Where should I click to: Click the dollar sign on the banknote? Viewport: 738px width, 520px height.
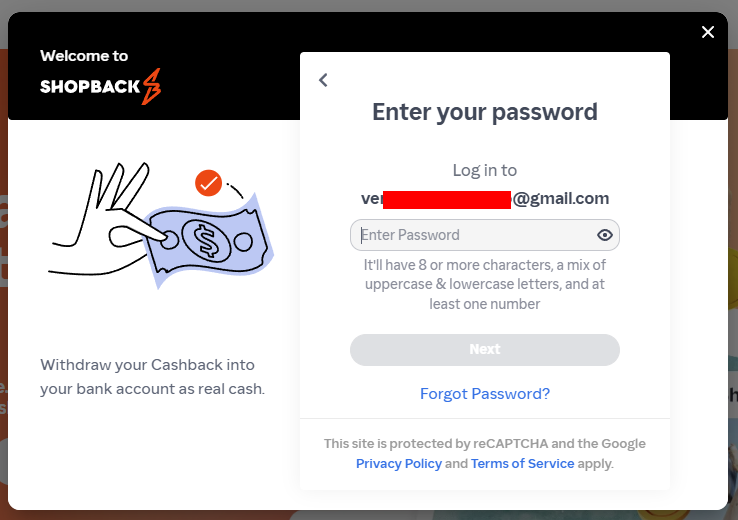pyautogui.click(x=206, y=241)
